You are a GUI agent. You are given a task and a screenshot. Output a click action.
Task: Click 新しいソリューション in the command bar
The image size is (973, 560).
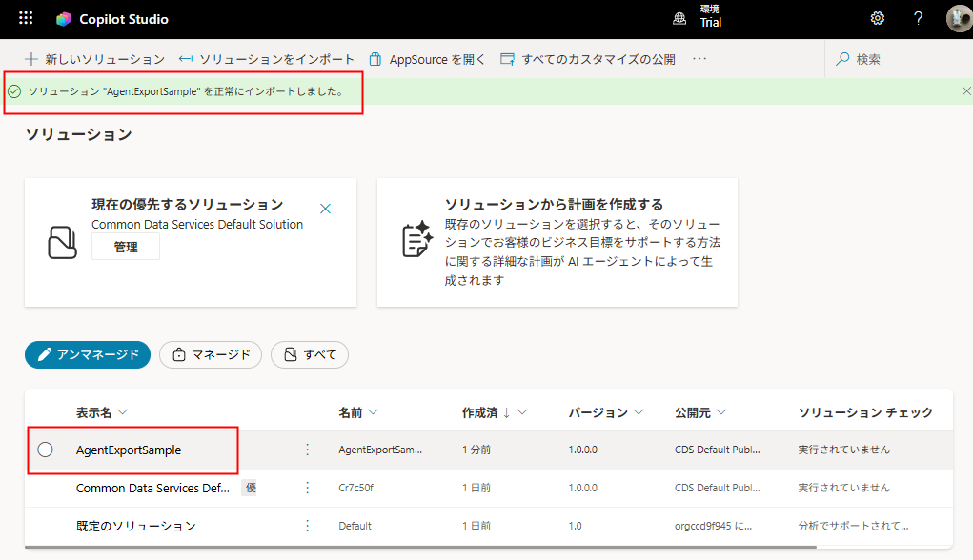tap(94, 59)
